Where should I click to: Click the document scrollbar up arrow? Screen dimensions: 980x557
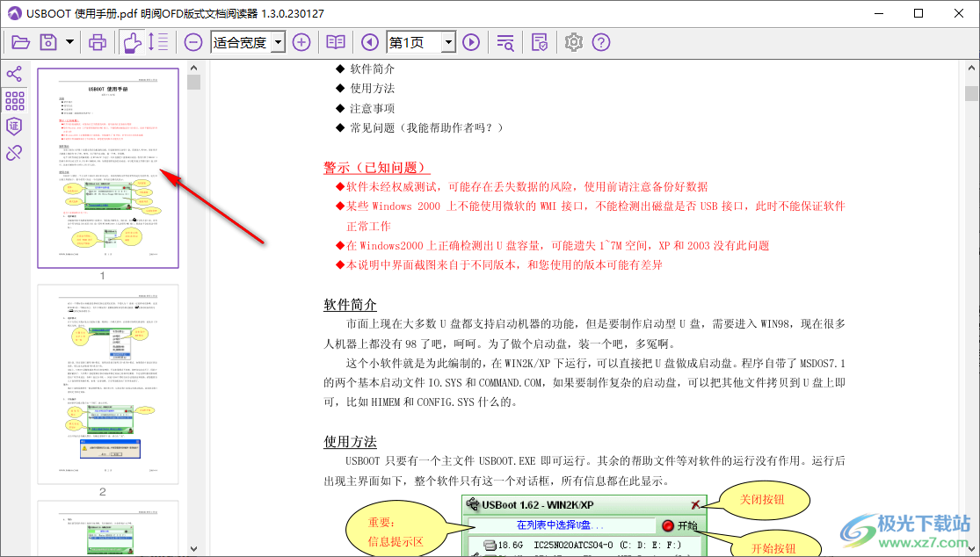tap(971, 68)
